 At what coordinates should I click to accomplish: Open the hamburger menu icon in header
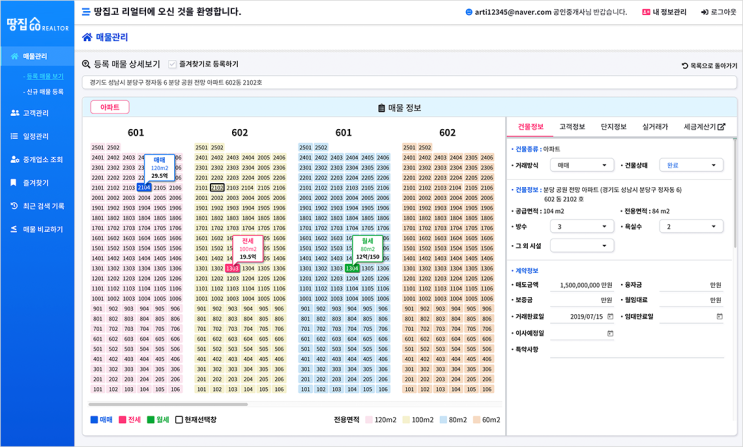tap(86, 12)
